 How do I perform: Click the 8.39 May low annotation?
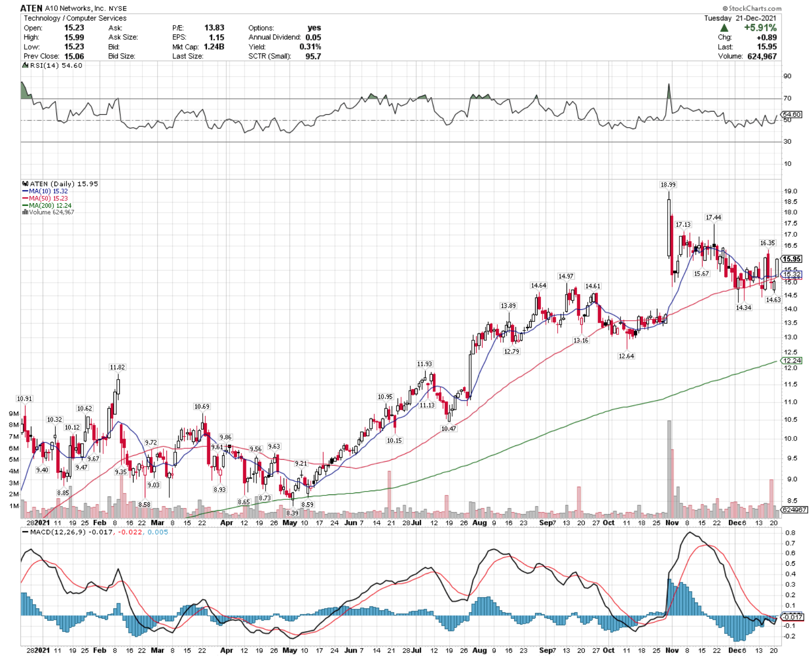pyautogui.click(x=292, y=513)
